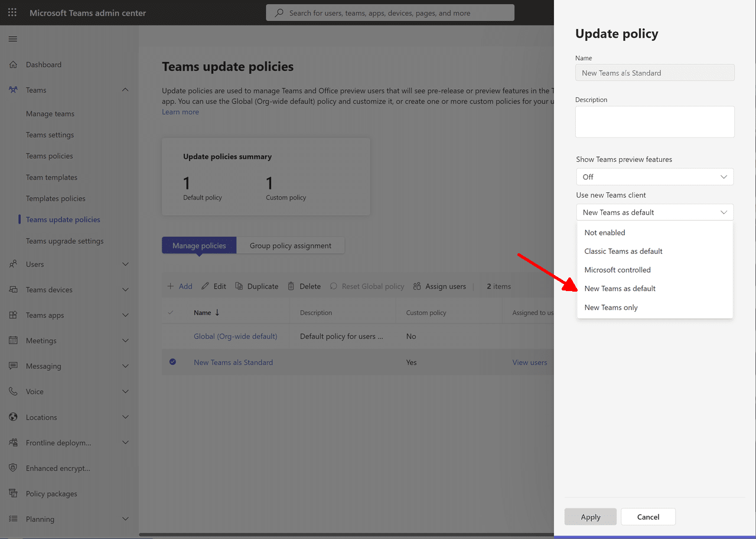Select Classic Teams as default option

[x=623, y=251]
